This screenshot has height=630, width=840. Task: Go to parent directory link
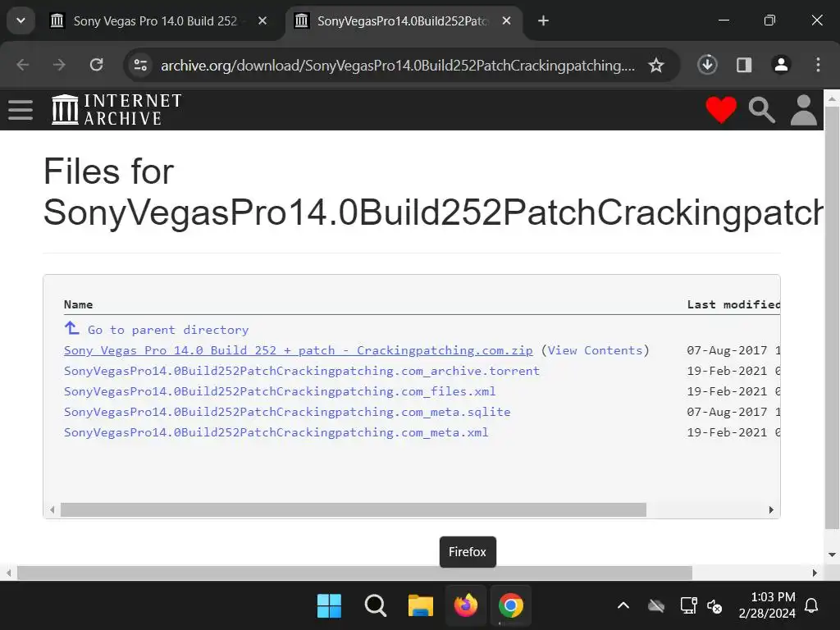[167, 330]
